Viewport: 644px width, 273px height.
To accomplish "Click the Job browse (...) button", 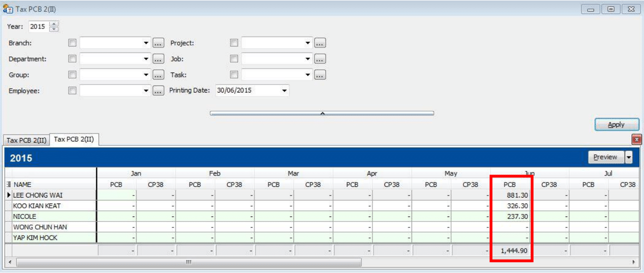I will (320, 59).
